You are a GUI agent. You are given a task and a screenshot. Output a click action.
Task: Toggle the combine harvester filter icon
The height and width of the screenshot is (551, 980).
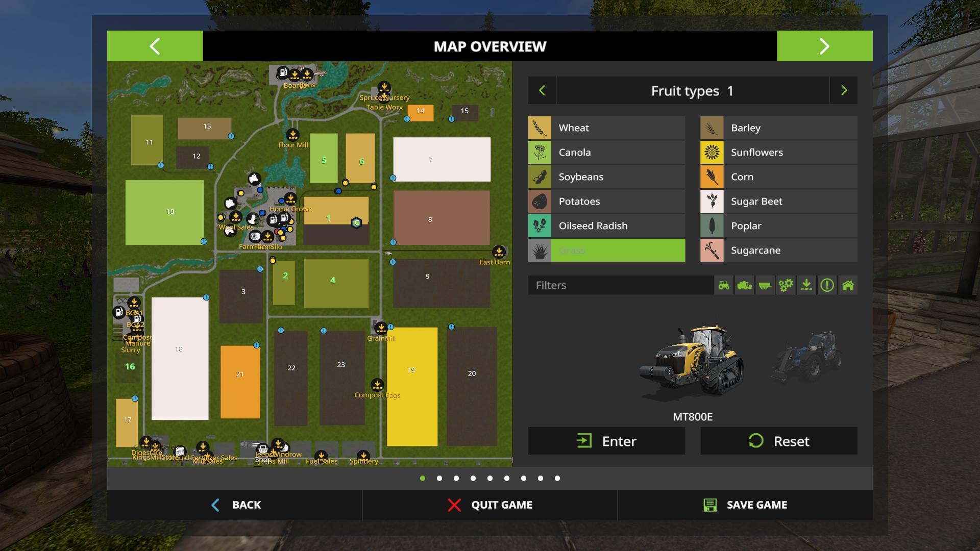pyautogui.click(x=745, y=285)
